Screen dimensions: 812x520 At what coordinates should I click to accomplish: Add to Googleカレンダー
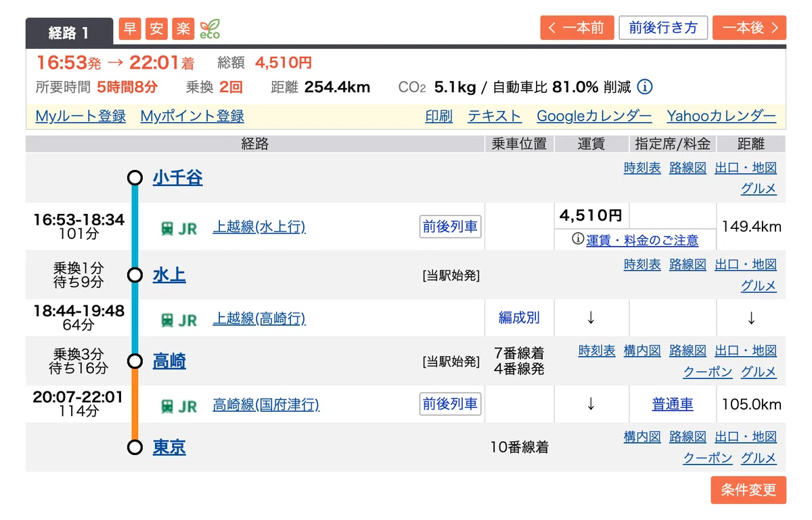tap(594, 116)
